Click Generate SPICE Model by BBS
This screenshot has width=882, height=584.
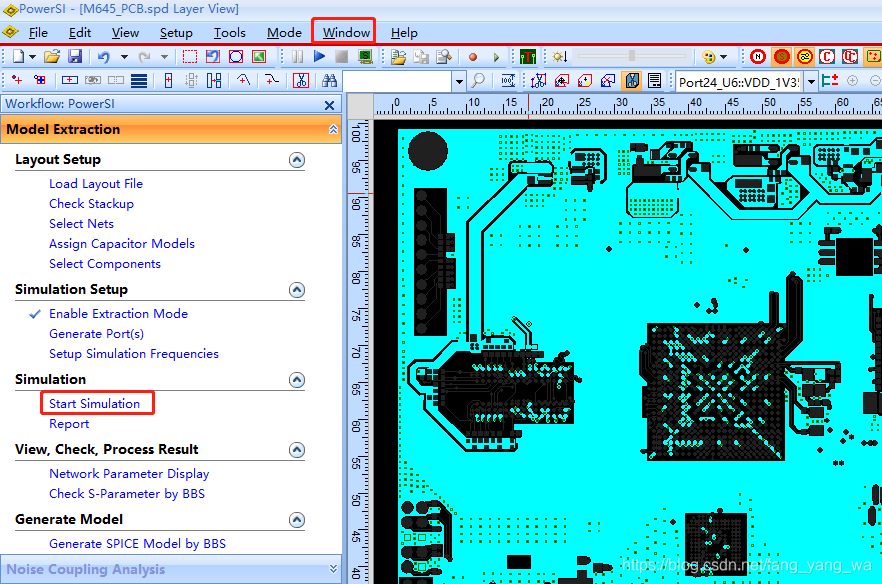click(x=137, y=543)
